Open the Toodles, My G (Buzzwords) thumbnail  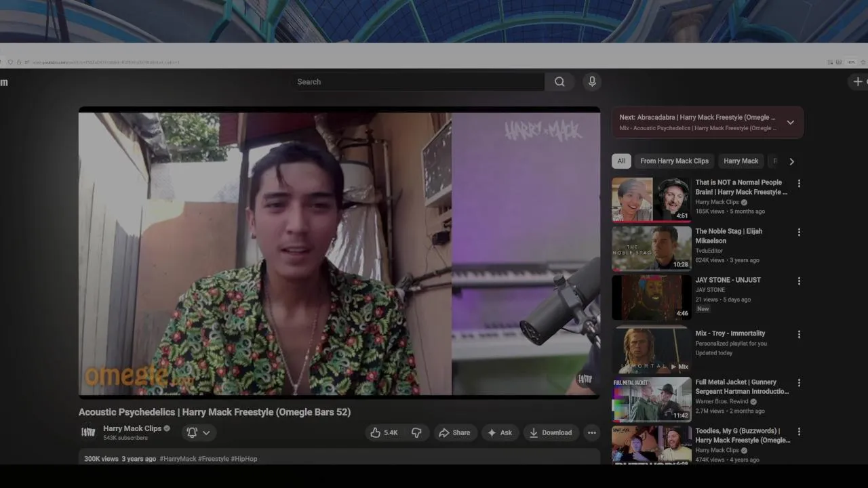tap(652, 445)
